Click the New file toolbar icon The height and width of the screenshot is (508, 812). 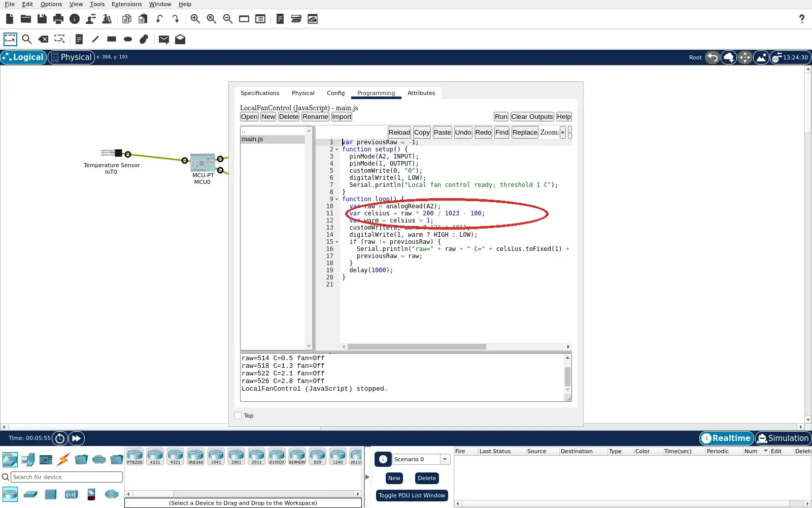10,19
